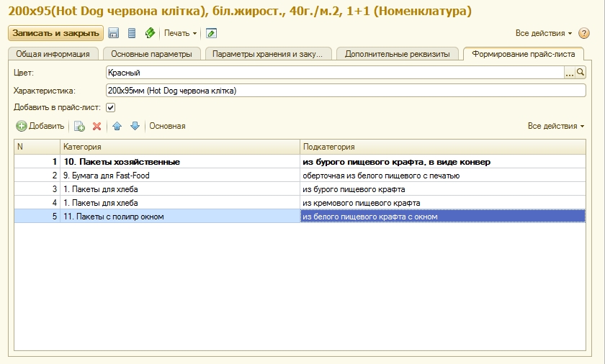This screenshot has width=605, height=364.
Task: Click the copy row icon in table toolbar
Action: [80, 127]
